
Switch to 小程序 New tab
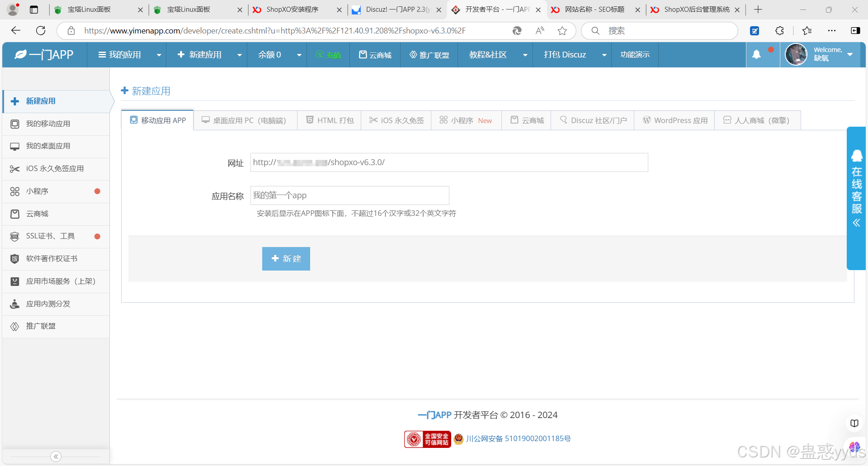click(x=466, y=120)
